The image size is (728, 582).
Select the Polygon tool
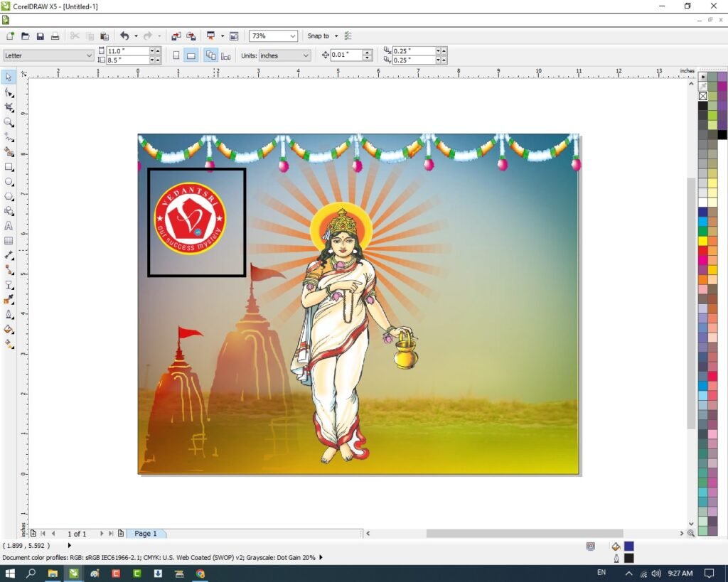click(x=9, y=196)
